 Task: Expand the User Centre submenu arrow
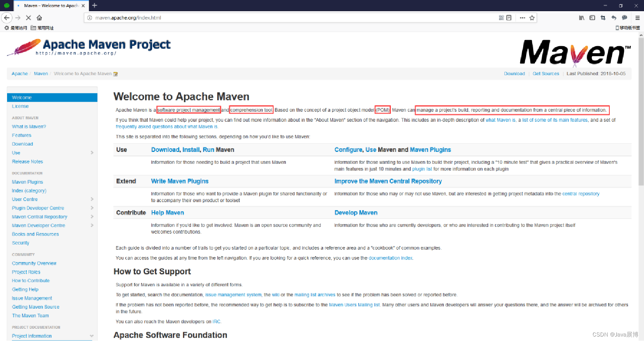pyautogui.click(x=92, y=199)
